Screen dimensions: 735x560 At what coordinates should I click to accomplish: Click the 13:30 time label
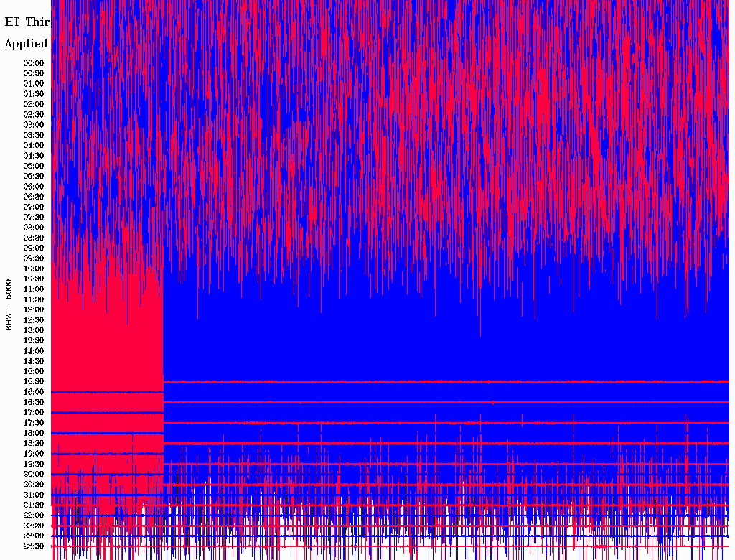point(34,340)
